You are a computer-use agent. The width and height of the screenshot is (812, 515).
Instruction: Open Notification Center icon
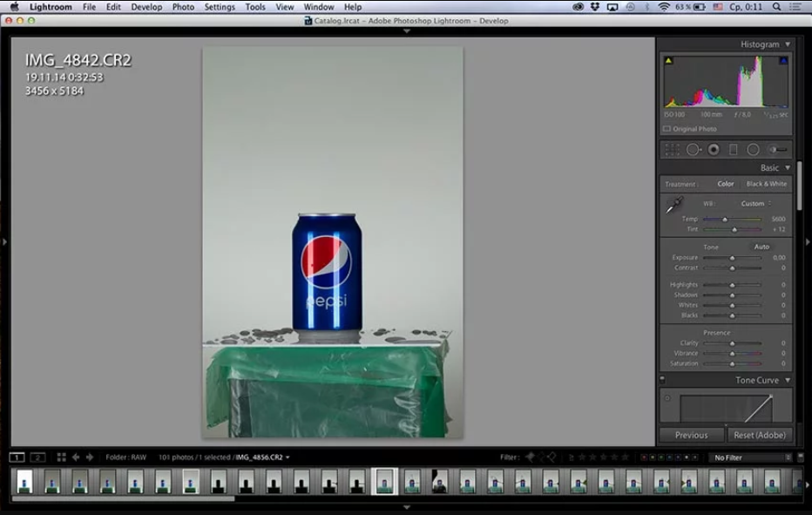(x=795, y=7)
